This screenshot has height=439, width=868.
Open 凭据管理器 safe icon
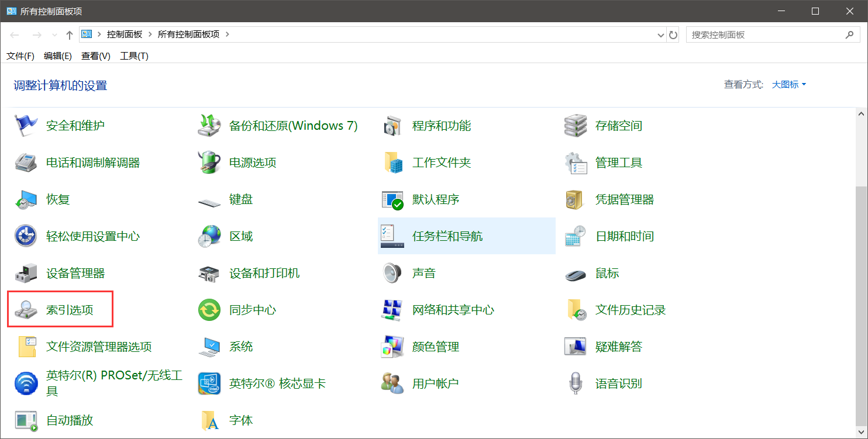tap(575, 199)
